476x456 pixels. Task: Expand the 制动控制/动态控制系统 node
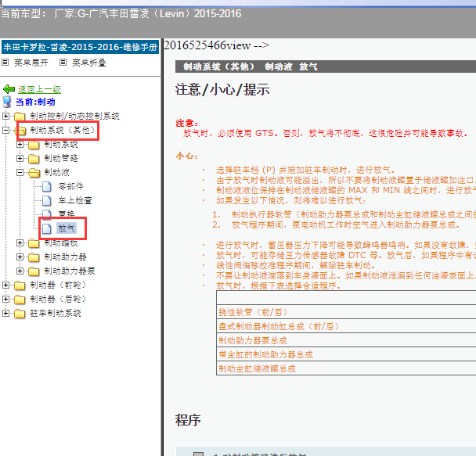click(x=5, y=116)
